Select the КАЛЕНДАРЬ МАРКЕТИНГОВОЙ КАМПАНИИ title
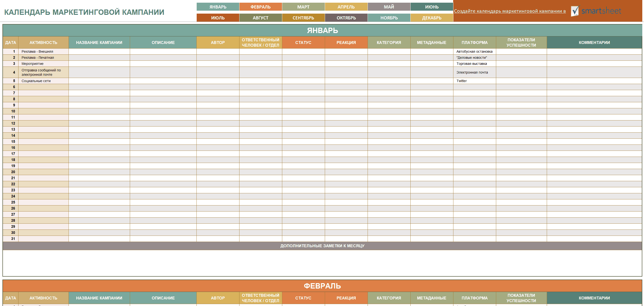 click(x=84, y=12)
